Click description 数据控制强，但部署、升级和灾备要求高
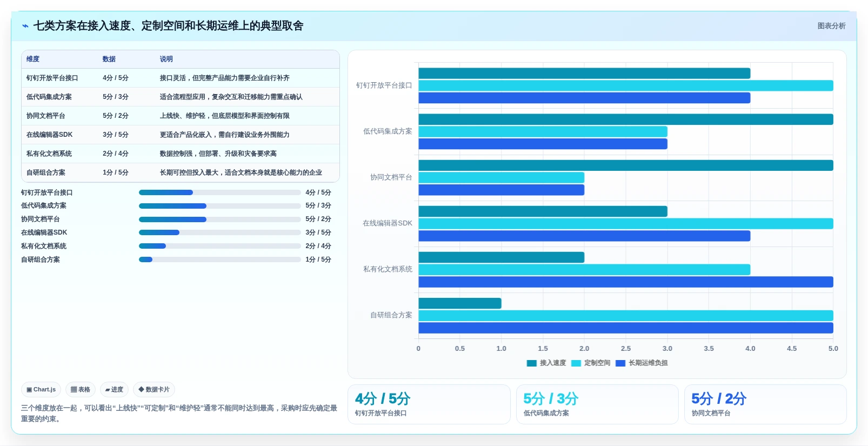The image size is (868, 446). (x=218, y=154)
